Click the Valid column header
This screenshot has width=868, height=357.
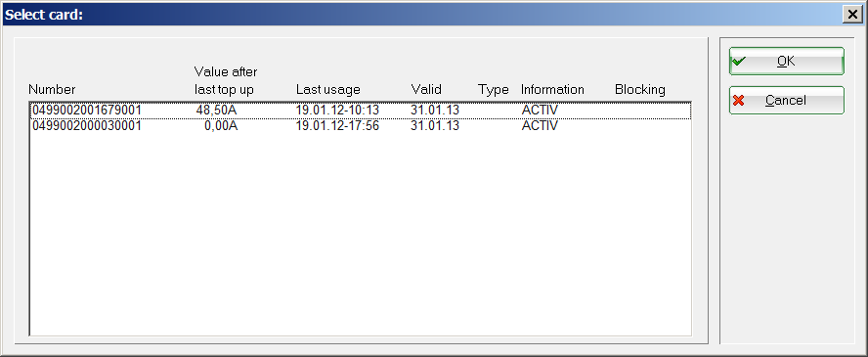[426, 89]
